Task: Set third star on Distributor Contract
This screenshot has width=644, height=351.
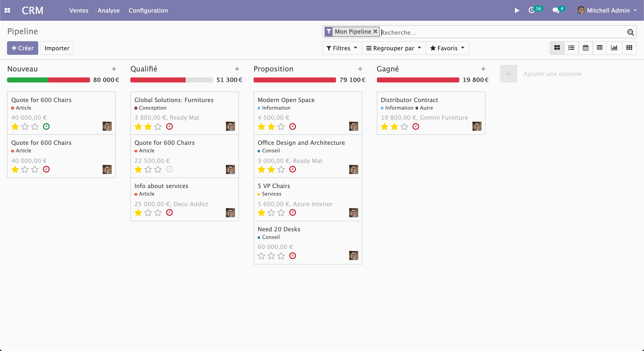Action: (404, 127)
